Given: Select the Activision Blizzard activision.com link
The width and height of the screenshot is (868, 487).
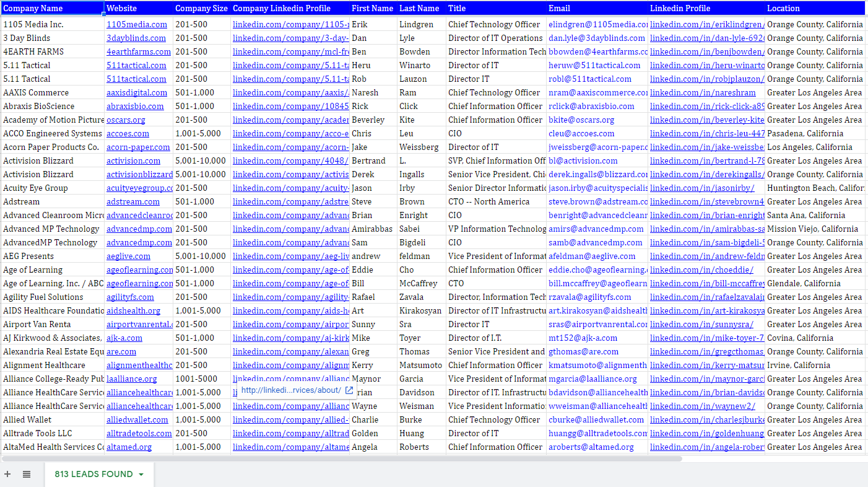Looking at the screenshot, I should tap(133, 161).
